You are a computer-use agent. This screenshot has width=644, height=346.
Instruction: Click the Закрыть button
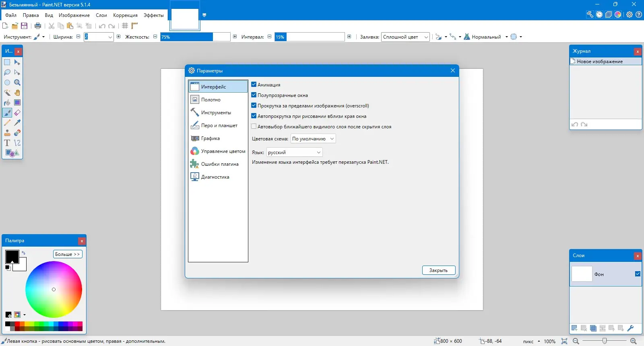click(x=439, y=270)
